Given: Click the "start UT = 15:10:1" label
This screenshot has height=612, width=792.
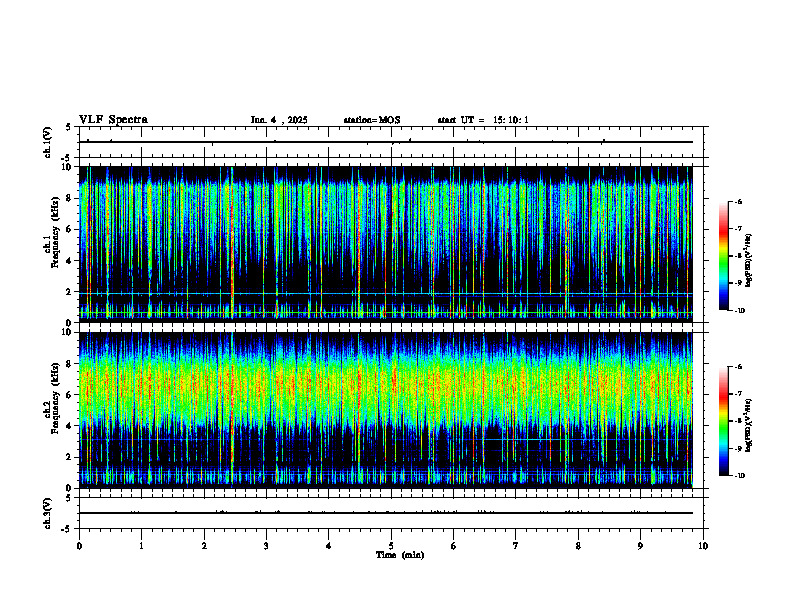Looking at the screenshot, I should pos(483,120).
